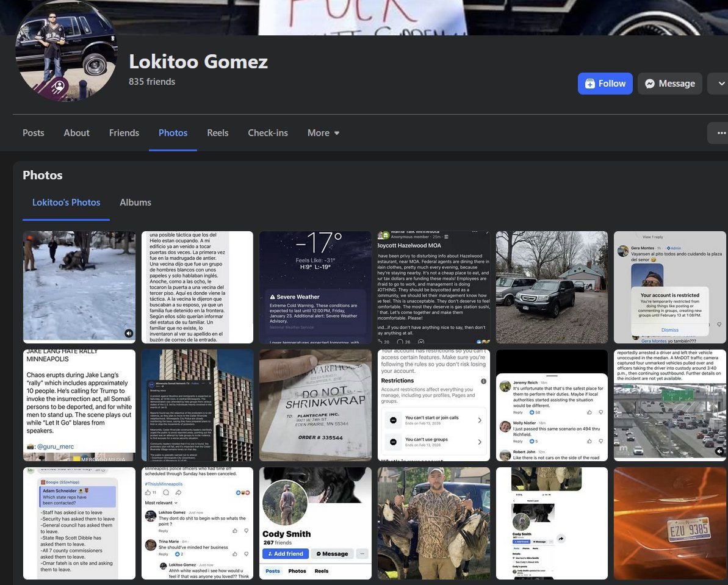
Task: Open the -17° severe weather photo
Action: [x=315, y=287]
